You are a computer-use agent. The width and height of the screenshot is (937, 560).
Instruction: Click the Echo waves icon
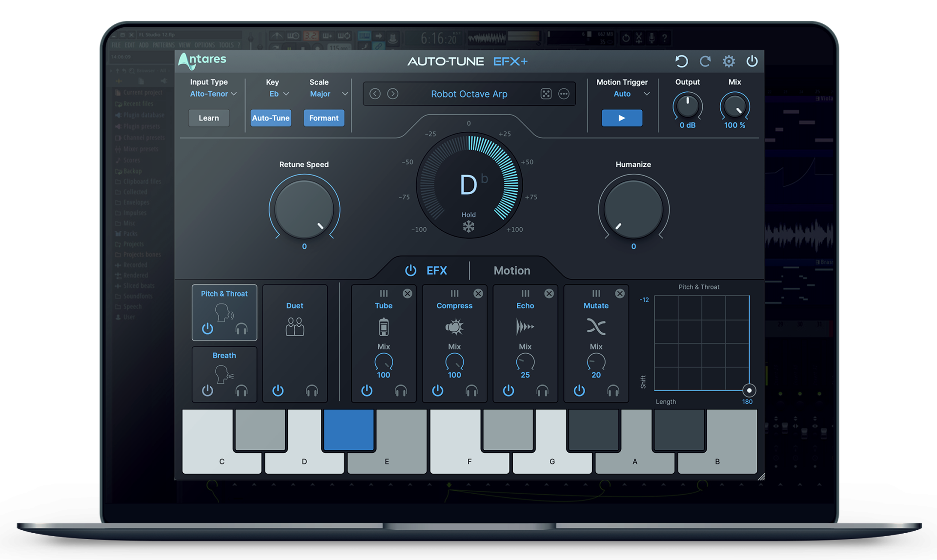point(525,327)
